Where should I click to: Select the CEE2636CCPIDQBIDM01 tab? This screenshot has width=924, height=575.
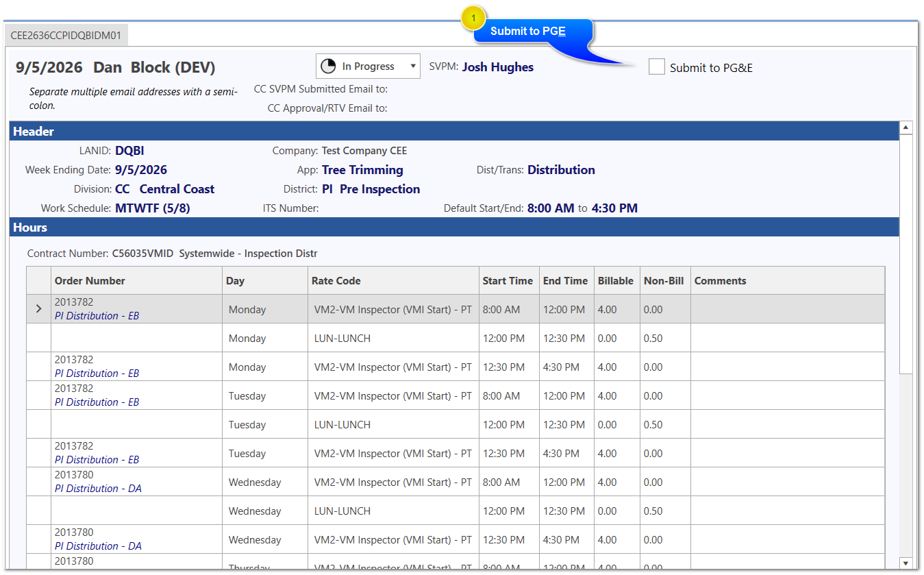click(66, 36)
